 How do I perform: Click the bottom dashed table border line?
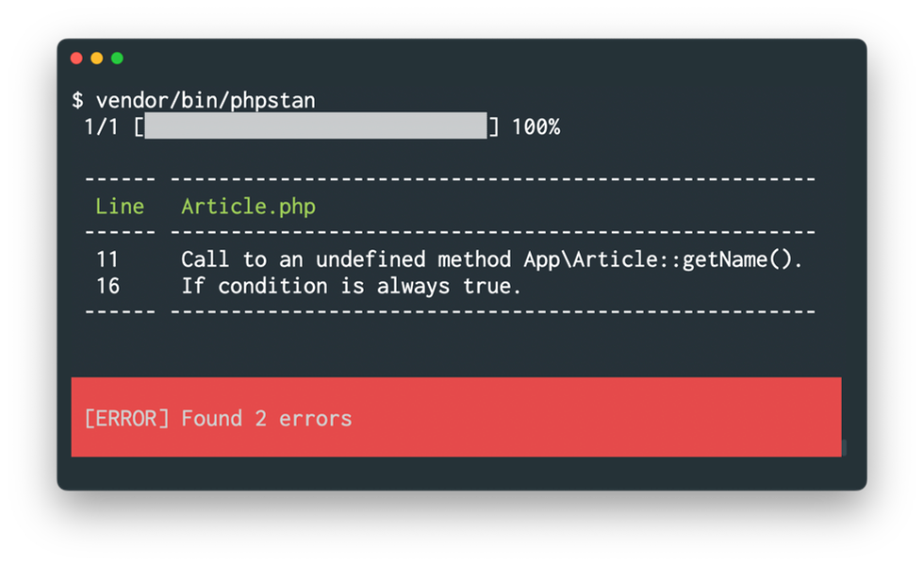pos(451,310)
